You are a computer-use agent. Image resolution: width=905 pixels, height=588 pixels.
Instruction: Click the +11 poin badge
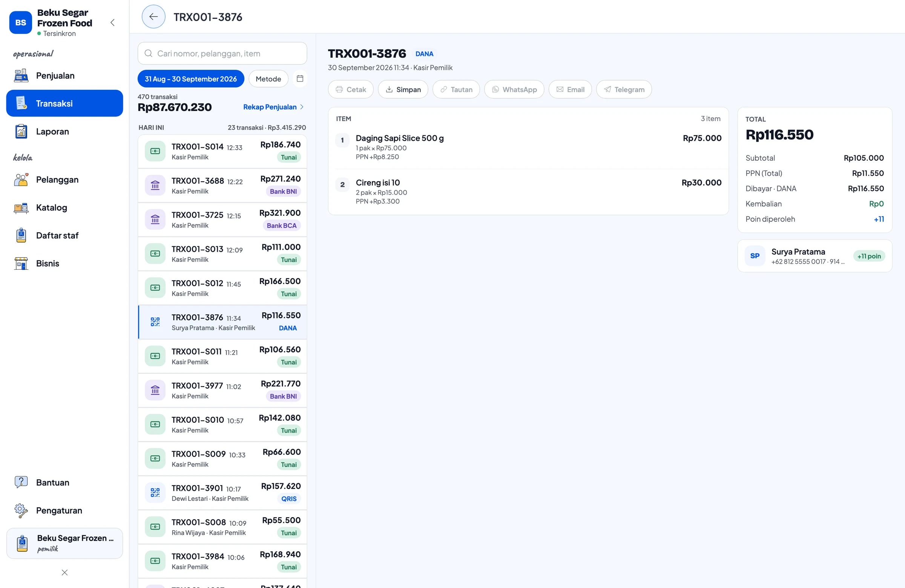869,256
